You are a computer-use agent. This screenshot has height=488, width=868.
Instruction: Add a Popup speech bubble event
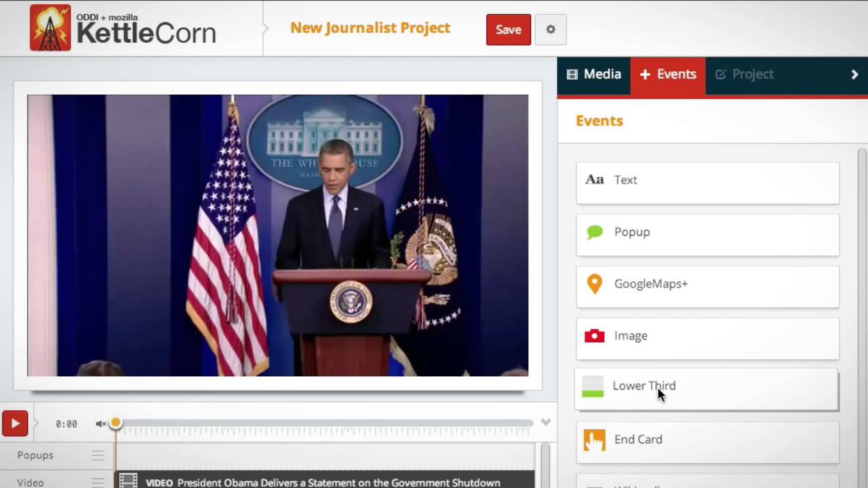pyautogui.click(x=707, y=233)
